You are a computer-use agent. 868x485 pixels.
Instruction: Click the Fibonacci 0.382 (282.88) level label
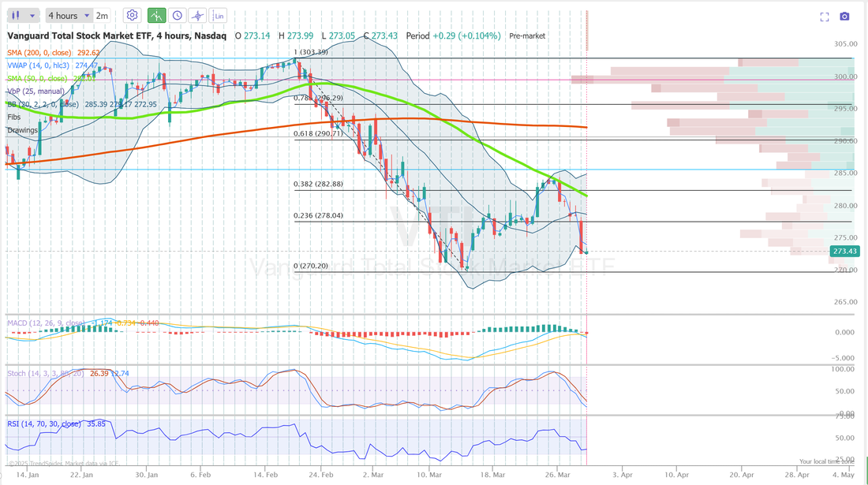click(x=318, y=184)
